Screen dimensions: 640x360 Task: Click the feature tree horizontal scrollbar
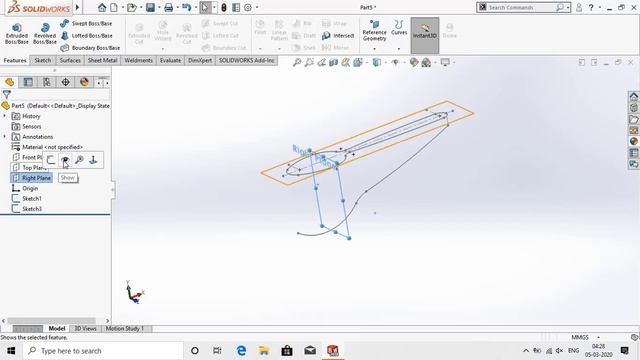coord(52,321)
